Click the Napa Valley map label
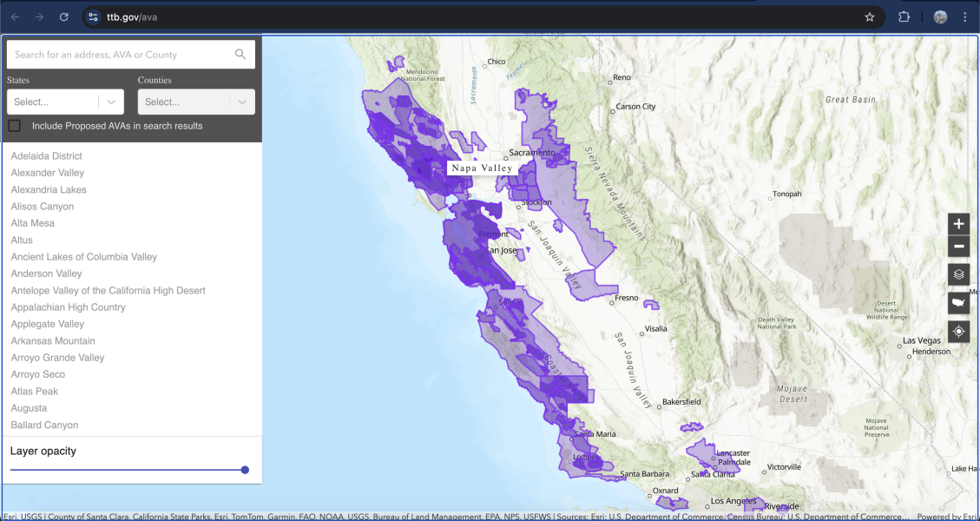Image resolution: width=980 pixels, height=521 pixels. tap(481, 167)
